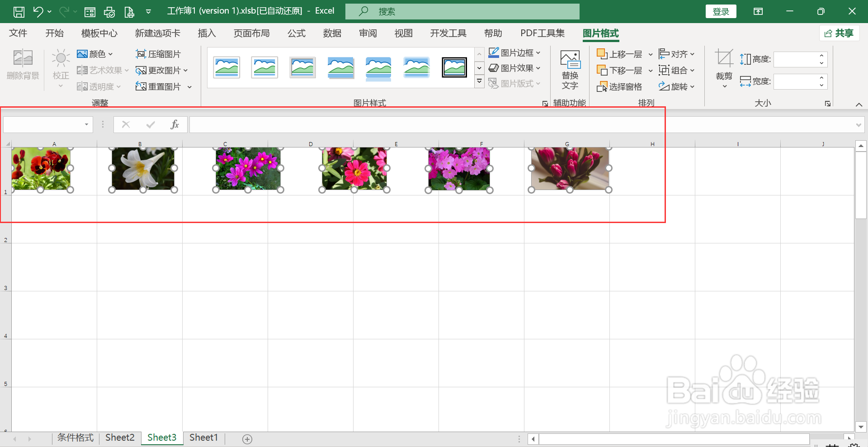Open Picture Border (图片边框) menu

[514, 52]
